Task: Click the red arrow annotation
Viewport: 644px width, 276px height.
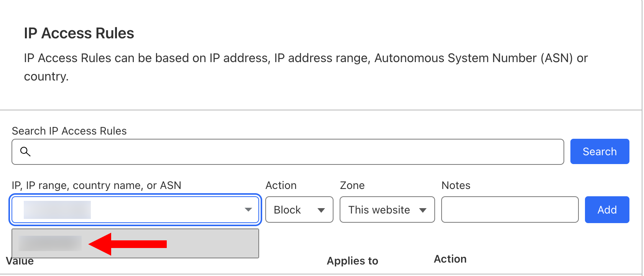Action: coord(128,244)
